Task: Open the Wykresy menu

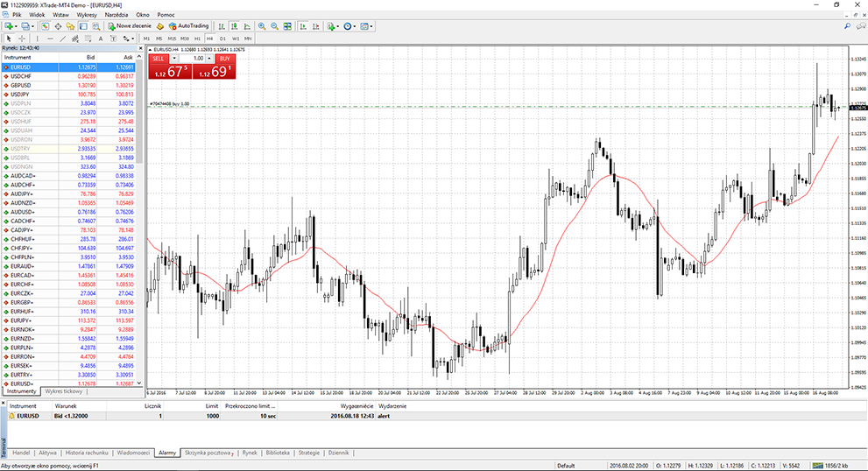Action: (x=87, y=15)
